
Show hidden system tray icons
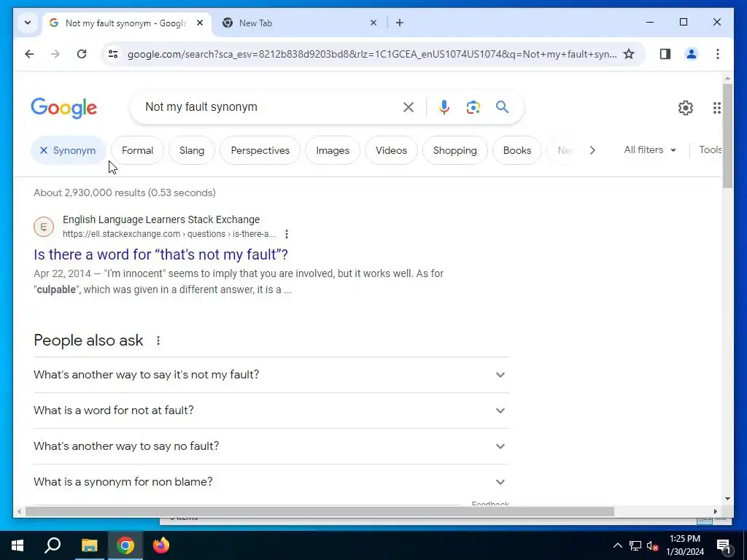point(617,545)
